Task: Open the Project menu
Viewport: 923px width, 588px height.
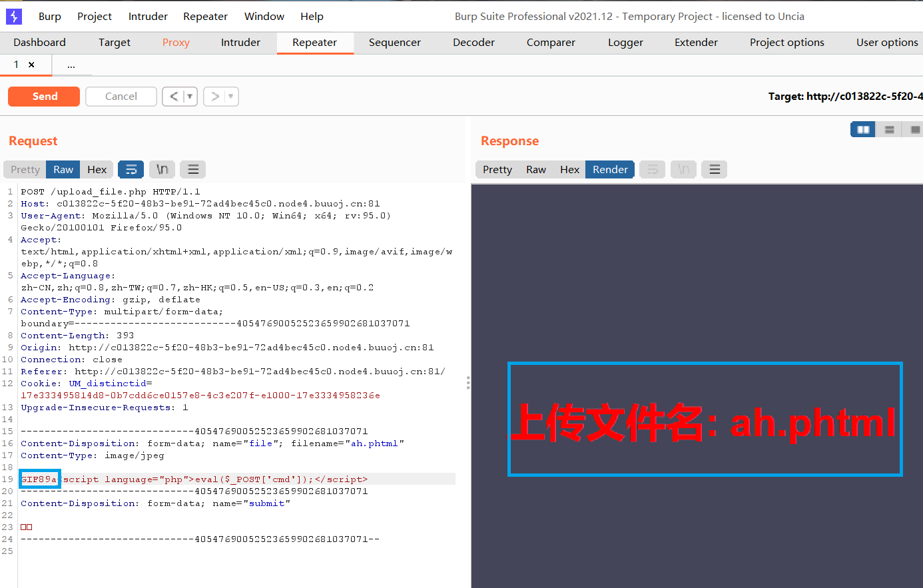Action: click(95, 16)
